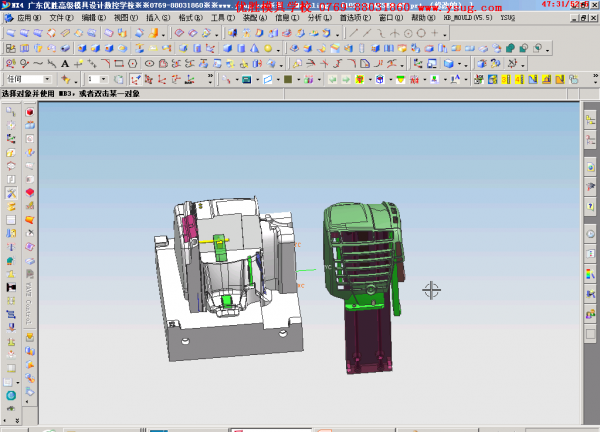Expand the primitives toolbar options arrow
Image resolution: width=600 pixels, height=432 pixels.
tap(278, 50)
